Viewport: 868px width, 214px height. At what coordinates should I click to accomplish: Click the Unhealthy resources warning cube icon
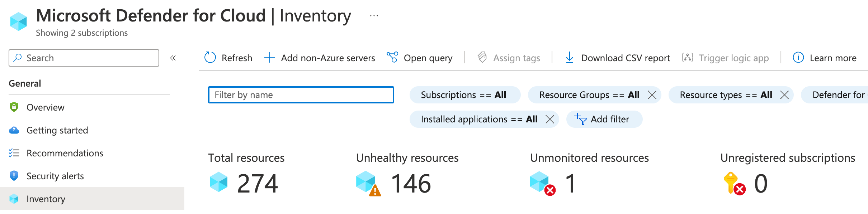click(x=368, y=183)
